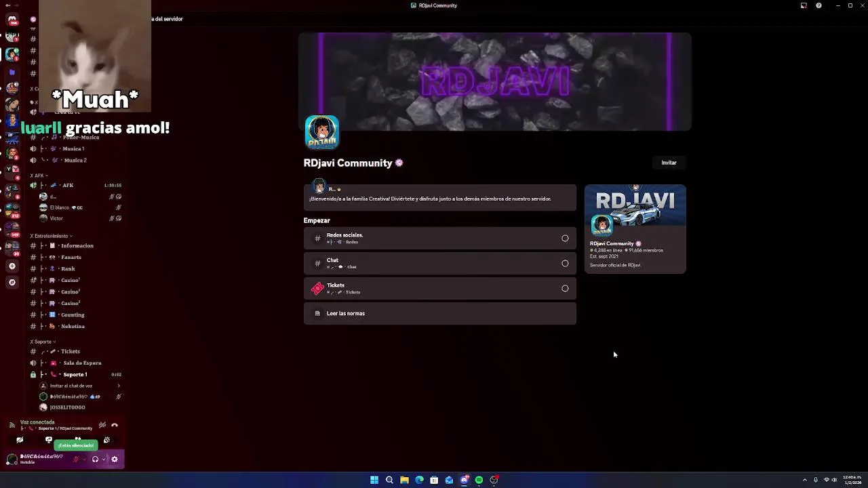
Task: Click RDjavi Community server avatar
Action: [x=322, y=132]
